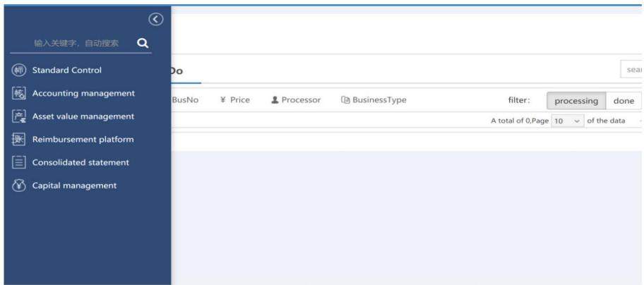Open the Reimbursement platform menu
644x285 pixels.
click(x=83, y=140)
